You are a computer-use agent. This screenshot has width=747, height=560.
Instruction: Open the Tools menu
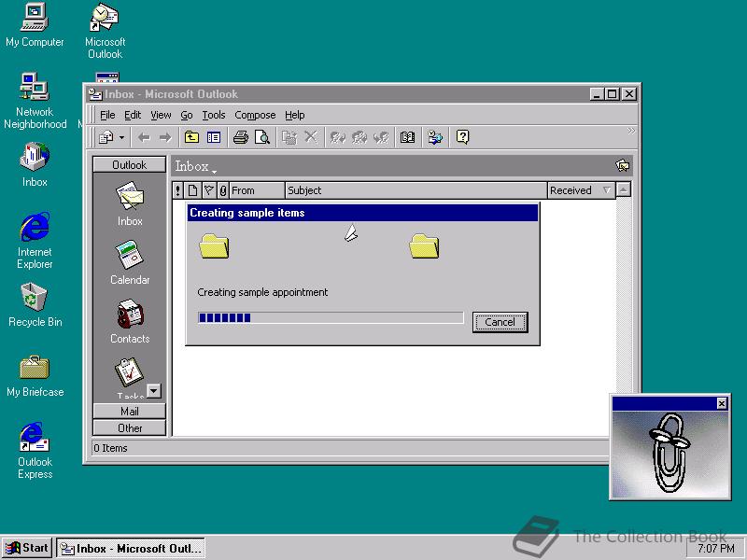pos(214,115)
